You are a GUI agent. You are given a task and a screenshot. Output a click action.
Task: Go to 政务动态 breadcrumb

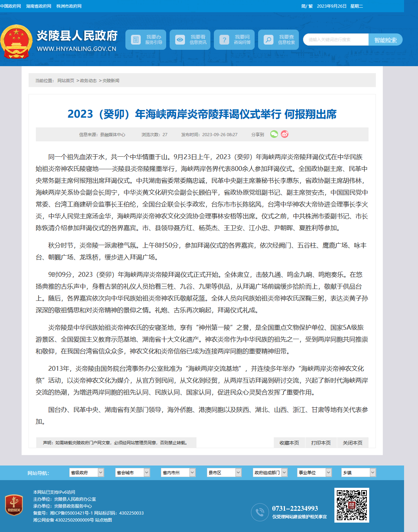point(88,80)
